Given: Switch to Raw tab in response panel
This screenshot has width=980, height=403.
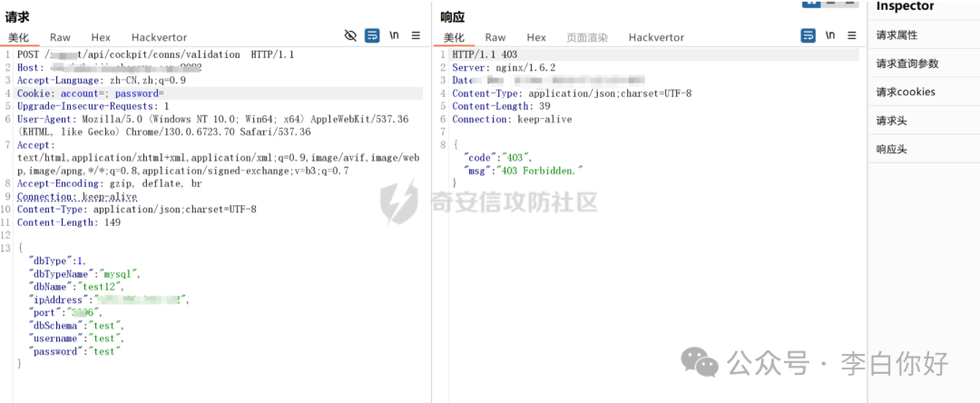Looking at the screenshot, I should click(x=495, y=37).
